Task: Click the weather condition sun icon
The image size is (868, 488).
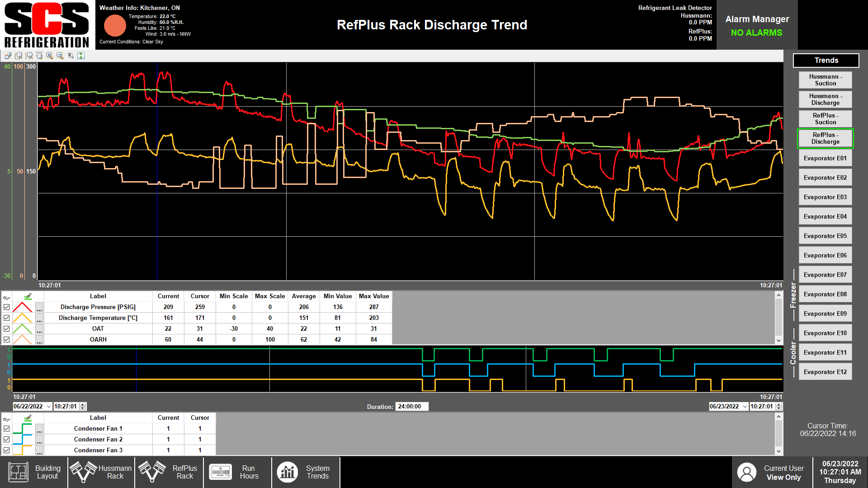Action: pyautogui.click(x=115, y=25)
